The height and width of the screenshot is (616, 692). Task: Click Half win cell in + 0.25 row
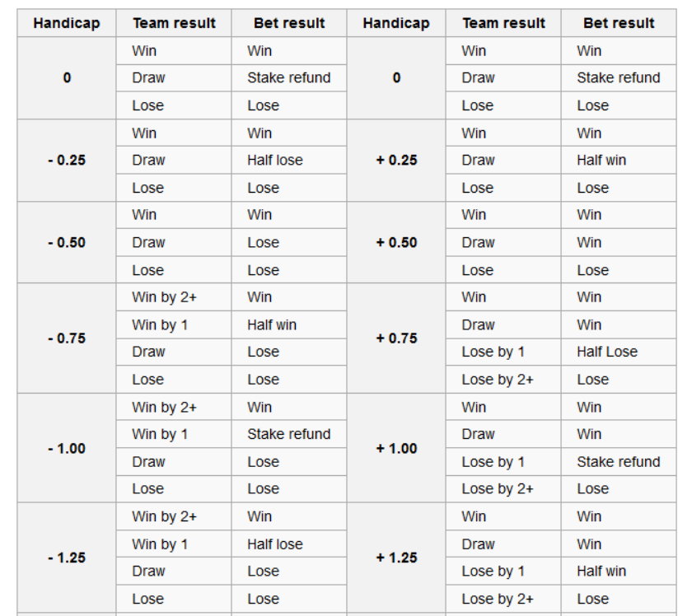coord(619,161)
